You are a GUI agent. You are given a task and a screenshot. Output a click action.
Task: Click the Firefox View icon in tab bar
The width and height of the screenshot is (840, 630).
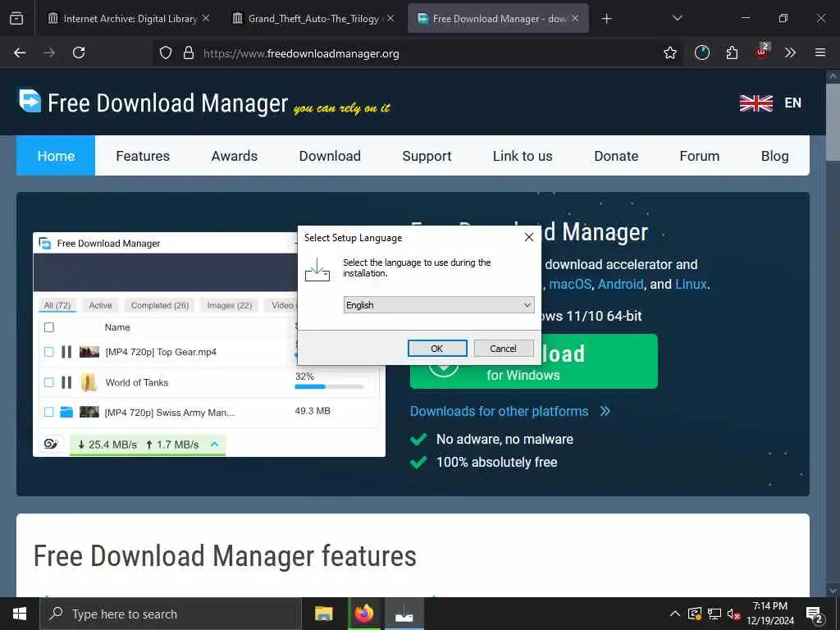coord(16,19)
